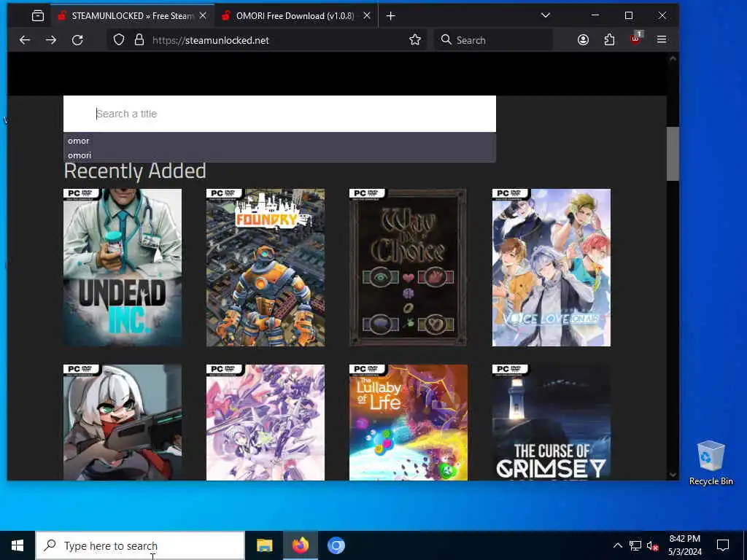The image size is (747, 560).
Task: Click the scrollbar up arrow
Action: [673, 58]
